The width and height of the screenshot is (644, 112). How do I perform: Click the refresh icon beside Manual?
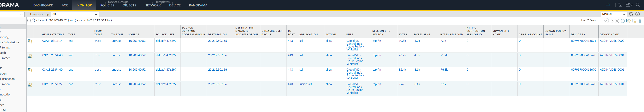click(x=631, y=14)
